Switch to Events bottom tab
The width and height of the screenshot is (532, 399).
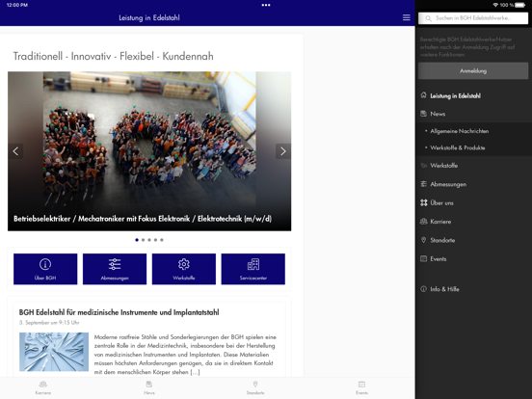[x=361, y=387]
